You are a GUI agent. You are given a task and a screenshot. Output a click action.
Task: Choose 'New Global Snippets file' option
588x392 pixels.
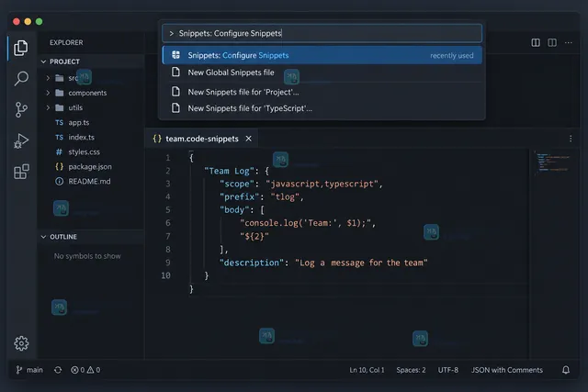click(322, 73)
